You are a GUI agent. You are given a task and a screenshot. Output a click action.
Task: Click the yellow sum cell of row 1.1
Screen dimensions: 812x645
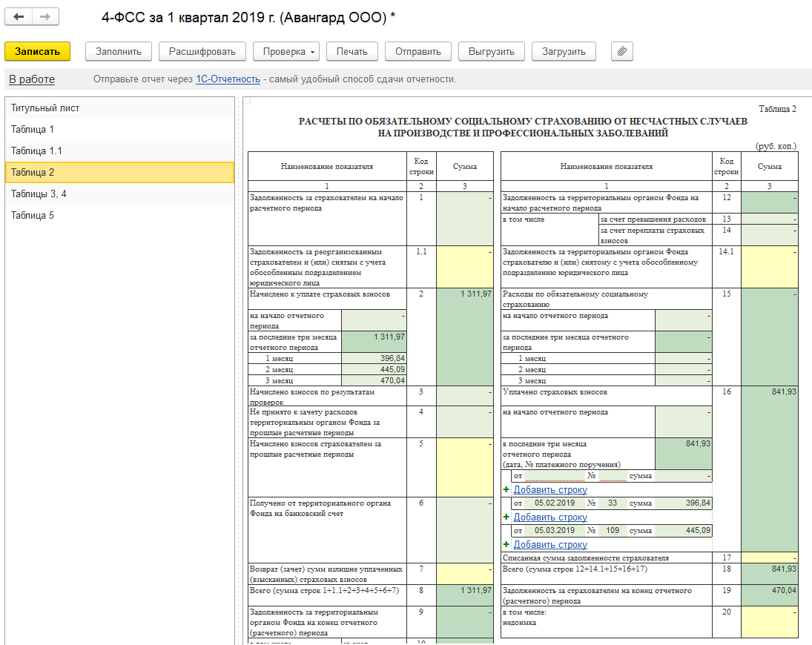pyautogui.click(x=464, y=267)
